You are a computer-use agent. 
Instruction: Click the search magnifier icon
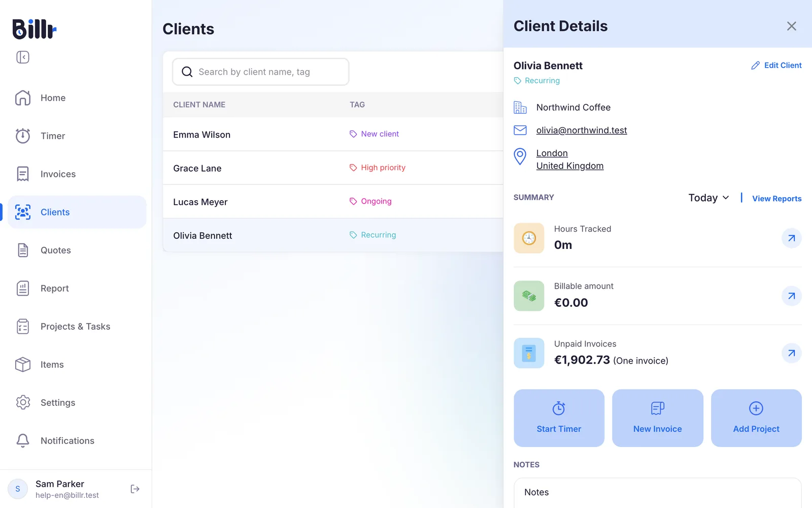click(x=187, y=72)
